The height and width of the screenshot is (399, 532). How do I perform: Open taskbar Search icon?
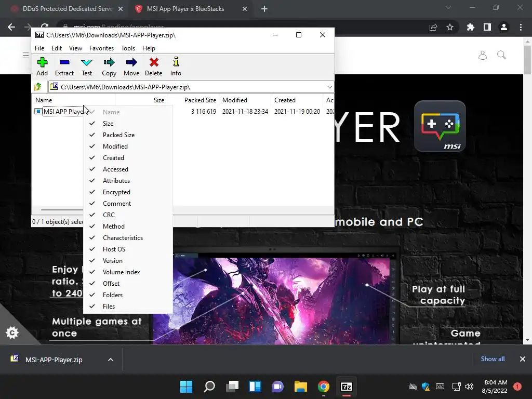209,387
